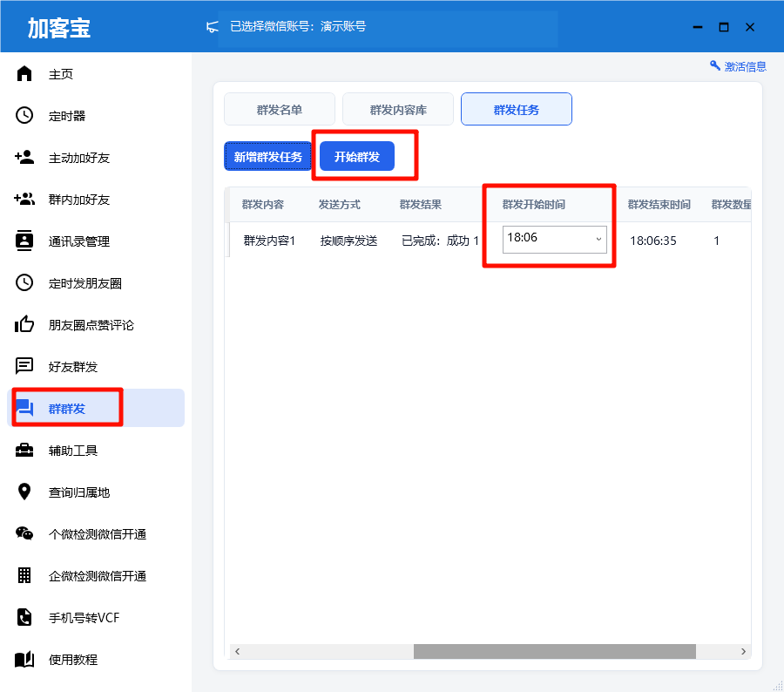
Task: Click the WeChat icon beside 个微检测微信开通
Action: 24,533
